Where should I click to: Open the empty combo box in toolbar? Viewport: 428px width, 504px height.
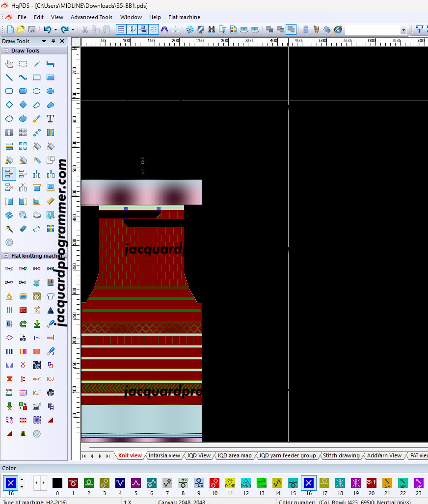pyautogui.click(x=403, y=30)
